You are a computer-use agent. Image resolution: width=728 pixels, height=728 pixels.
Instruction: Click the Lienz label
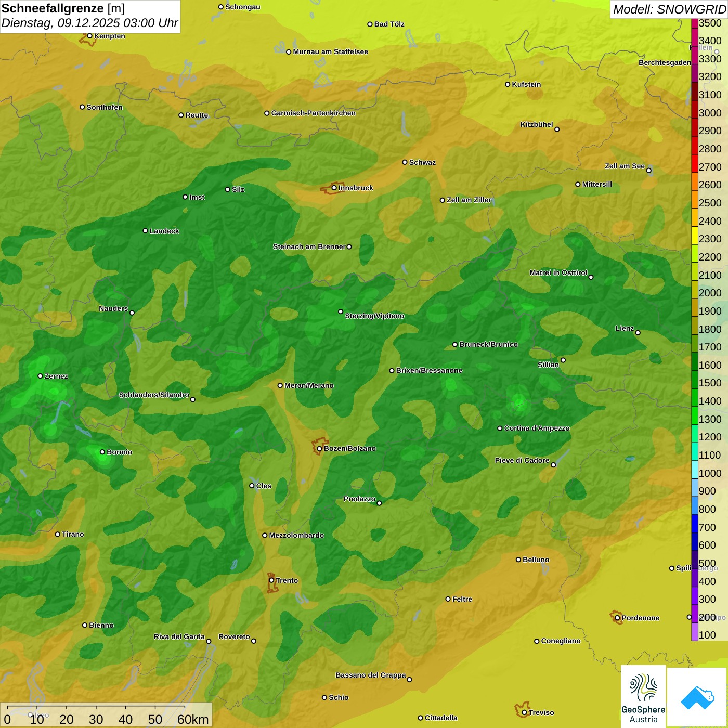(625, 328)
